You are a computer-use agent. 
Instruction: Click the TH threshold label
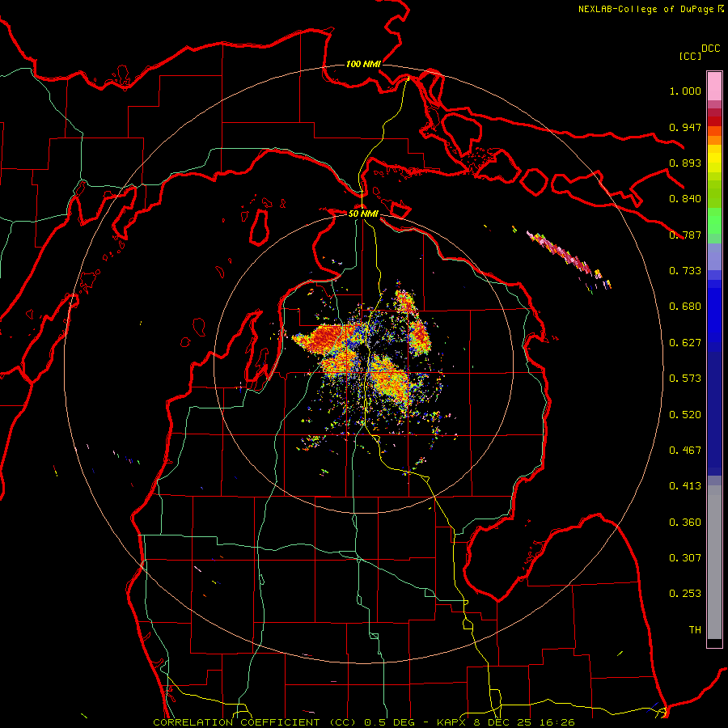coord(695,630)
